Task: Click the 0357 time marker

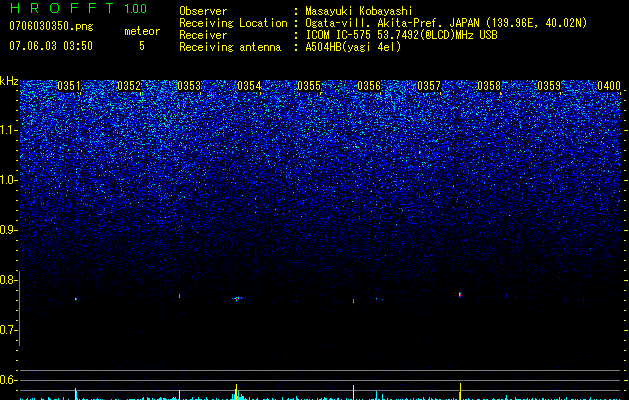Action: 429,86
